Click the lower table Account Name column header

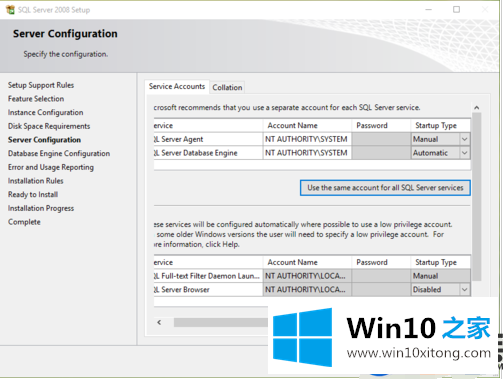pos(307,262)
